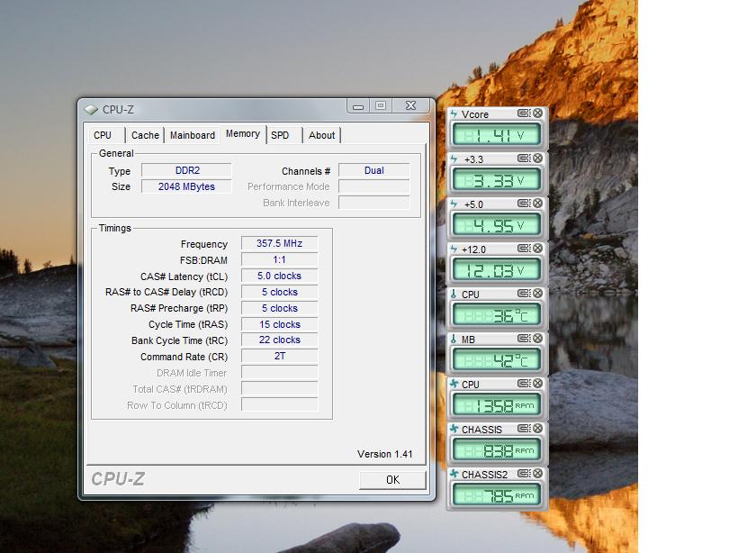Click the lightning bolt icon beside +3.3

(454, 159)
